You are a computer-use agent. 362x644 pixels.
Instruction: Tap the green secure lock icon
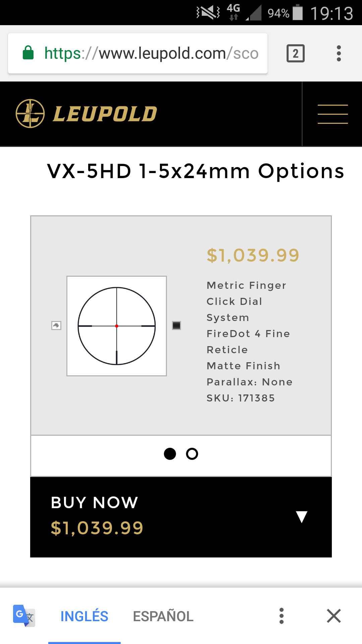[x=28, y=53]
